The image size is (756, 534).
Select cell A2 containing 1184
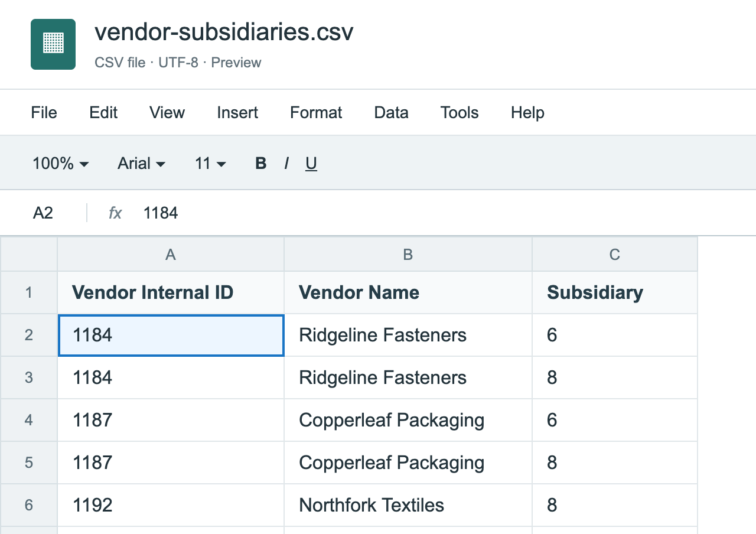coord(171,335)
